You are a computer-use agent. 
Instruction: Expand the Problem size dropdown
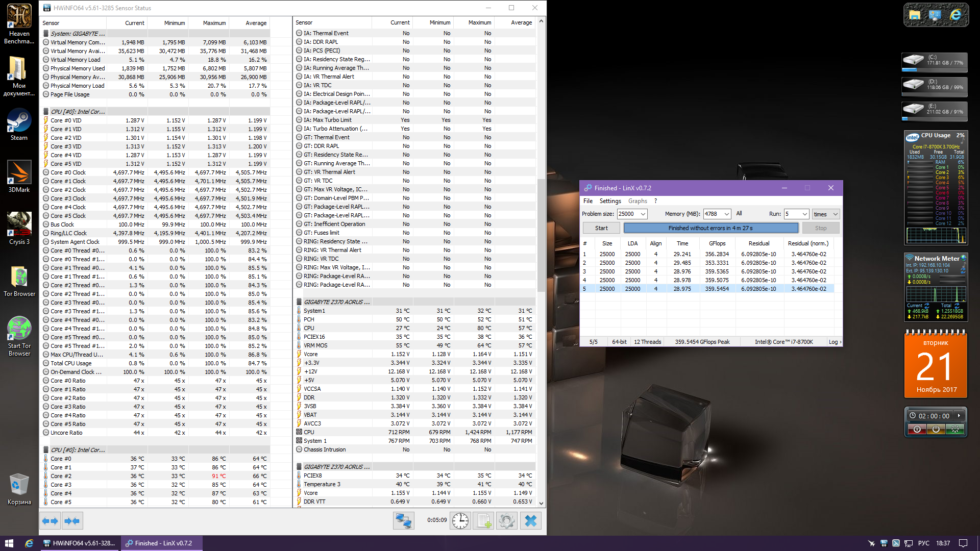tap(643, 214)
